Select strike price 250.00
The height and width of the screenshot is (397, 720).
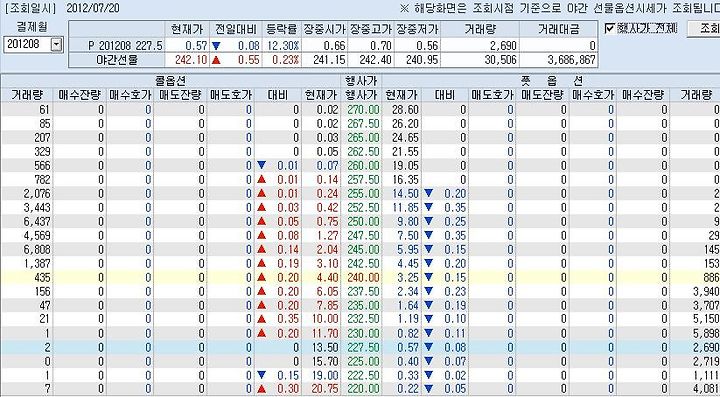[x=363, y=222]
